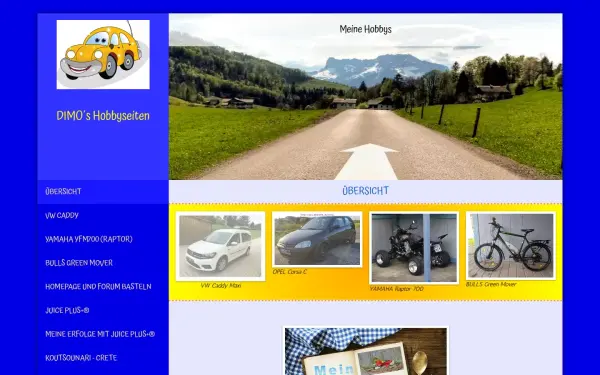
Task: Click the YAMAHA Raptor 700 caption
Action: [396, 289]
